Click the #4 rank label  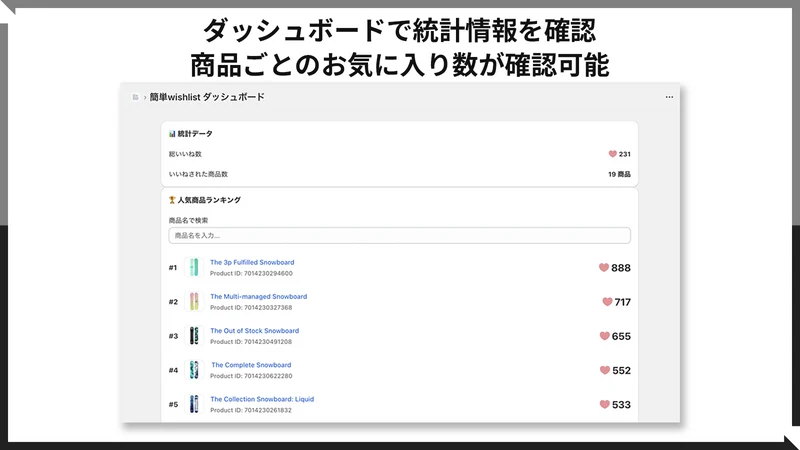coord(173,370)
